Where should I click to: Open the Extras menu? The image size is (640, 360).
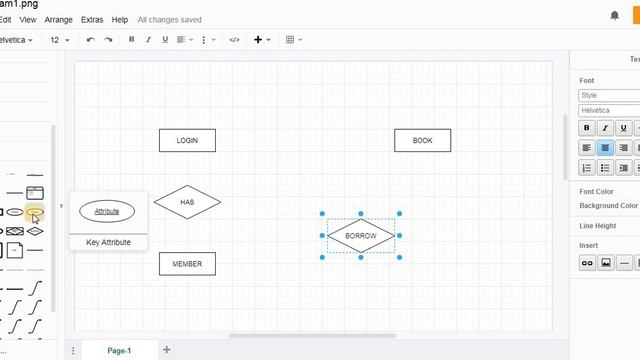point(92,20)
